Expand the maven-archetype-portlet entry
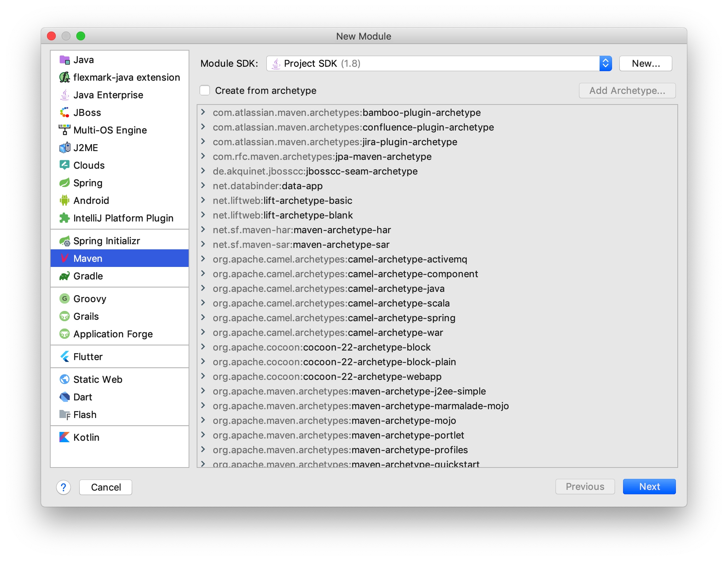Viewport: 728px width, 561px height. tap(203, 435)
